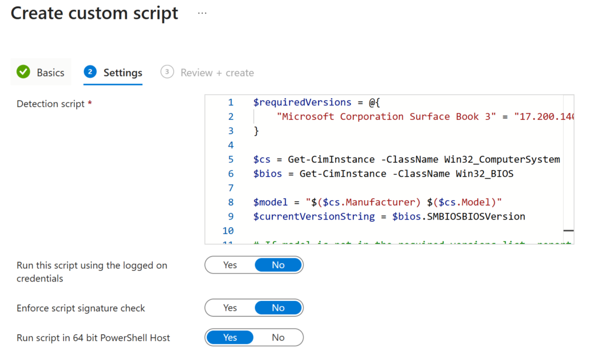Click the step 3 circle icon
The width and height of the screenshot is (600, 364).
pos(167,72)
